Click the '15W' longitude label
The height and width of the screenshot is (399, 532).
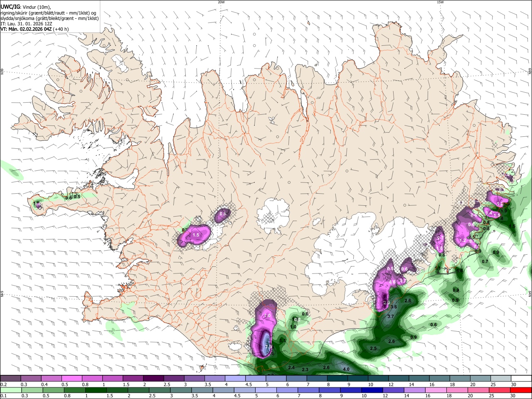[440, 2]
